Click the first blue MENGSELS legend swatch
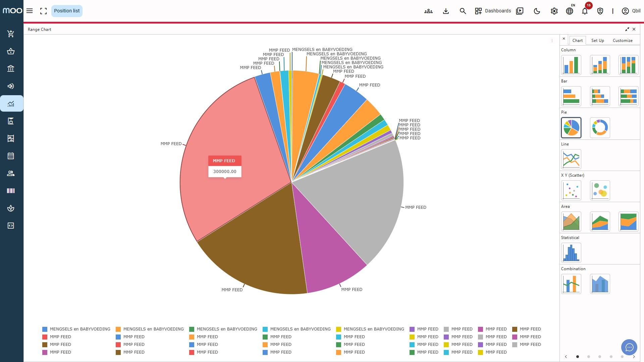Image resolution: width=644 pixels, height=362 pixels. pyautogui.click(x=45, y=329)
